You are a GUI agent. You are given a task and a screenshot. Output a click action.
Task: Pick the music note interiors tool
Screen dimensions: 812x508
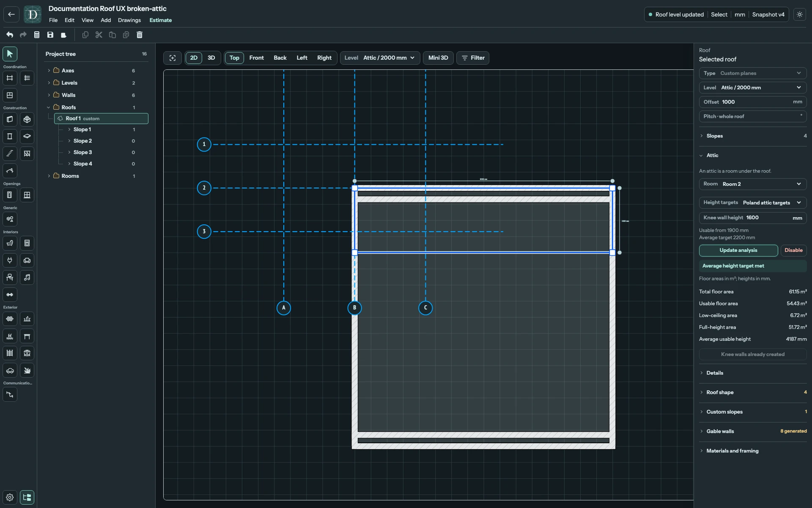(27, 278)
